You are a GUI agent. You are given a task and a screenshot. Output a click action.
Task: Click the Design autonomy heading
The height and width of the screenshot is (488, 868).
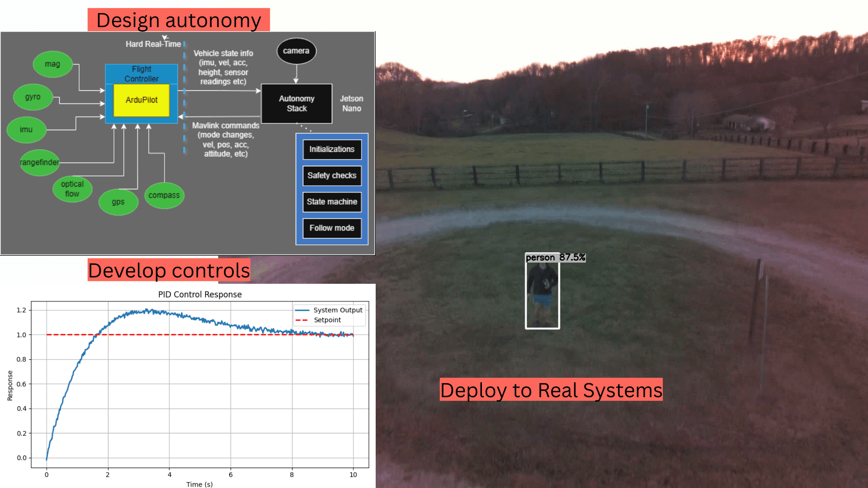pos(179,20)
